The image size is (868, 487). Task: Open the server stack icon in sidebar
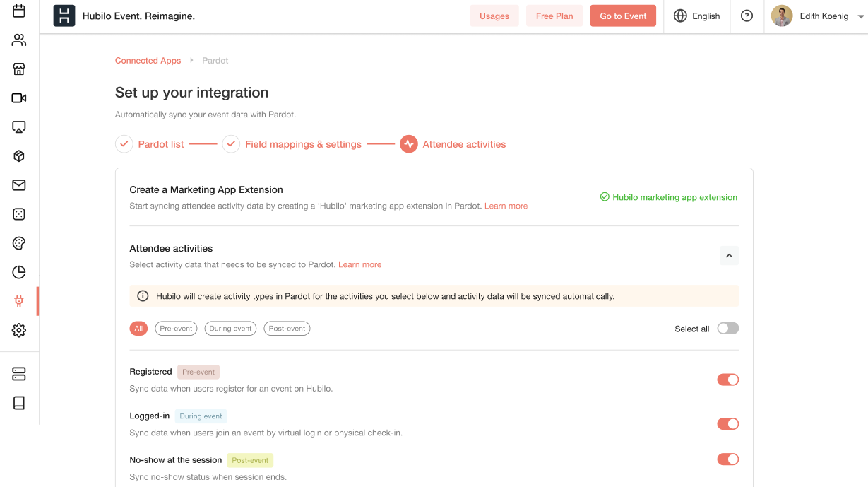19,374
